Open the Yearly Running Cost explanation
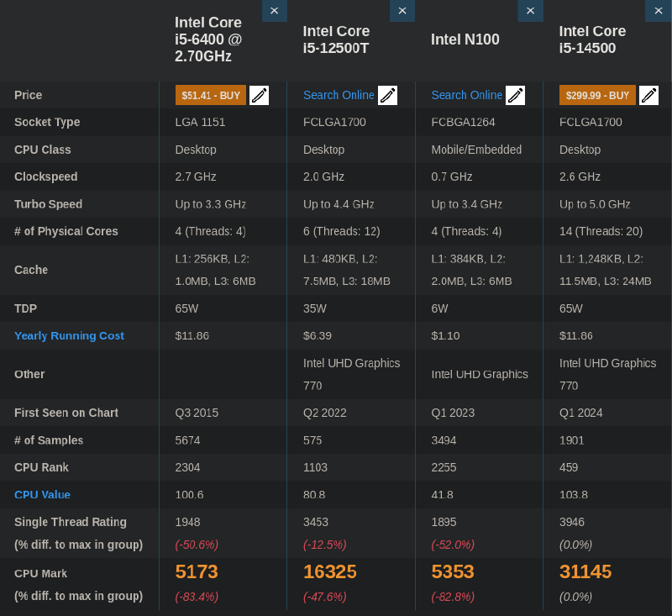The width and height of the screenshot is (672, 616). (69, 335)
